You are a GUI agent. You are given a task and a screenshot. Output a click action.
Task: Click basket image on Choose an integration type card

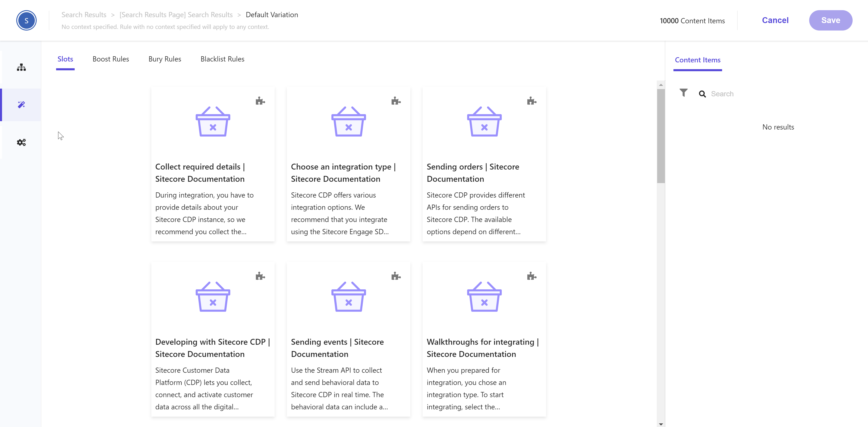(x=348, y=121)
